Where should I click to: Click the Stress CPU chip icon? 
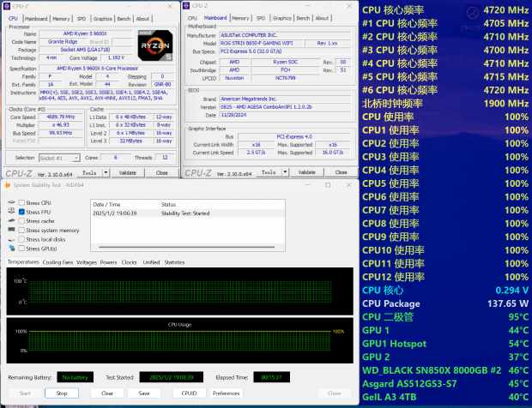click(11, 202)
